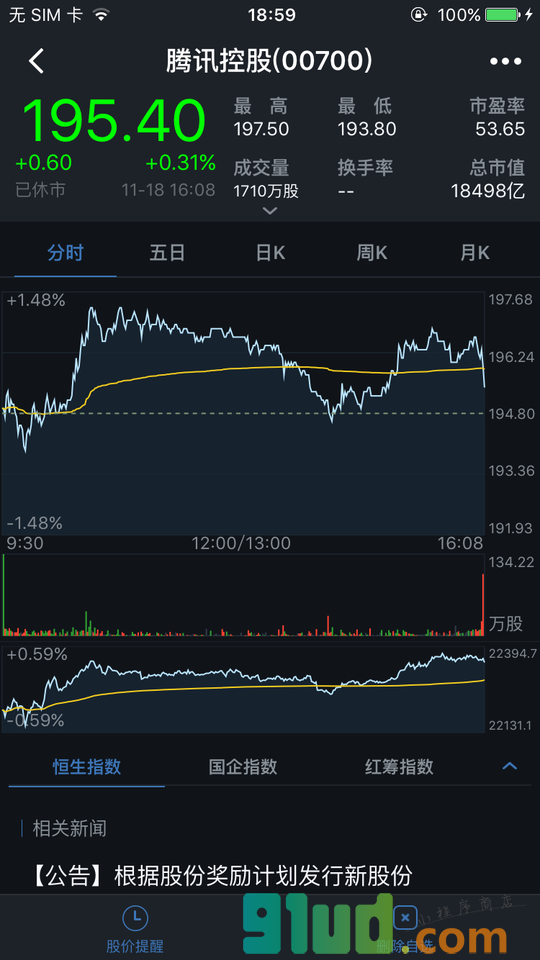The image size is (540, 960).
Task: Tap the 腾讯控股(00700) title
Action: [x=269, y=61]
